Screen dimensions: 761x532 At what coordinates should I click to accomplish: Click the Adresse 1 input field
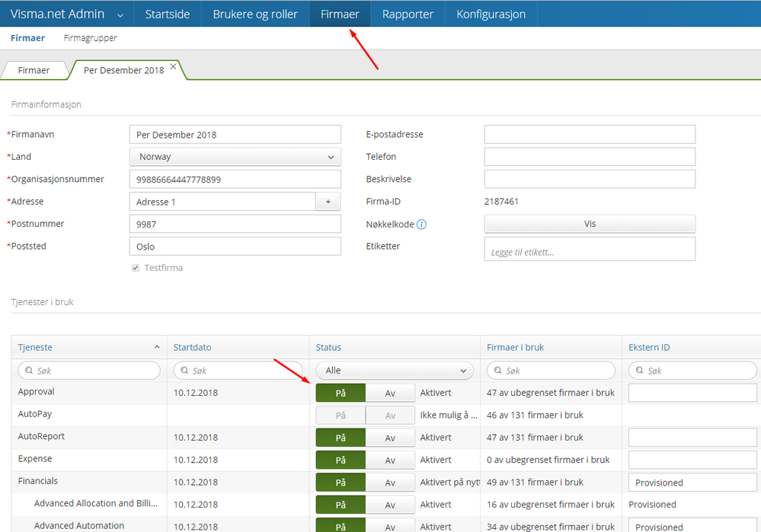(x=222, y=202)
